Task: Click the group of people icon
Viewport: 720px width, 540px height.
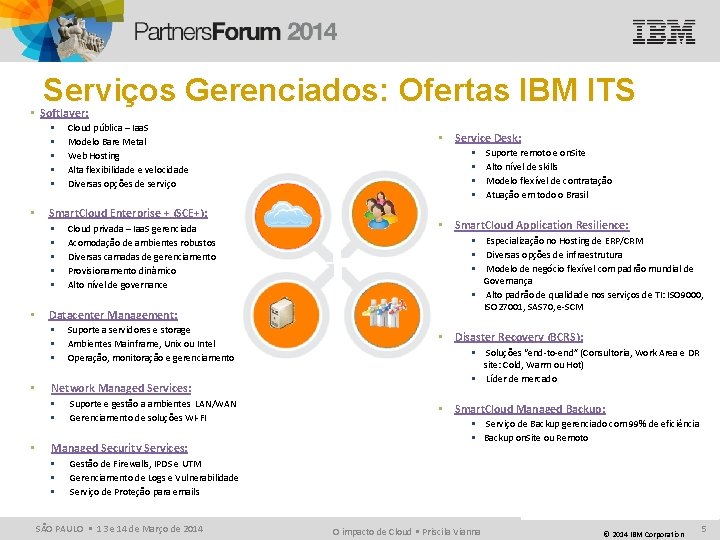Action: (385, 213)
